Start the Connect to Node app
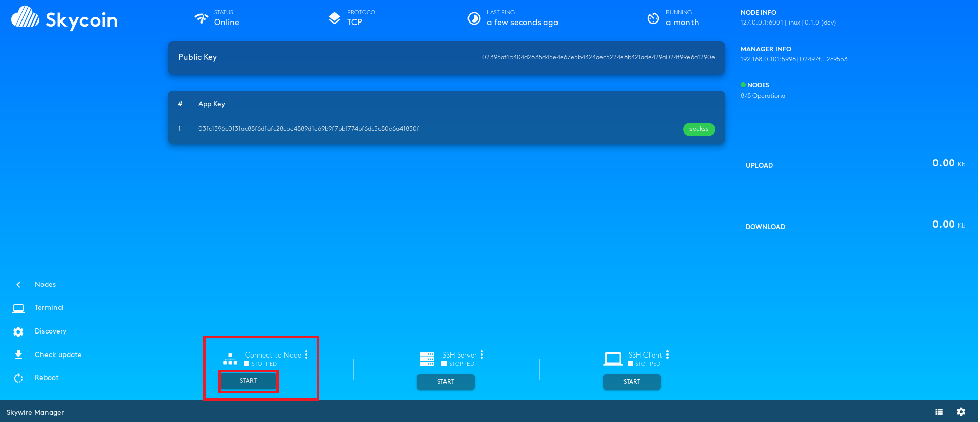This screenshot has height=422, width=980. pyautogui.click(x=249, y=381)
